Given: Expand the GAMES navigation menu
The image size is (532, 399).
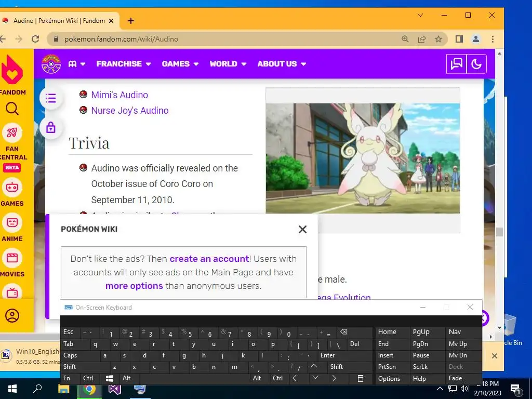Looking at the screenshot, I should 180,64.
